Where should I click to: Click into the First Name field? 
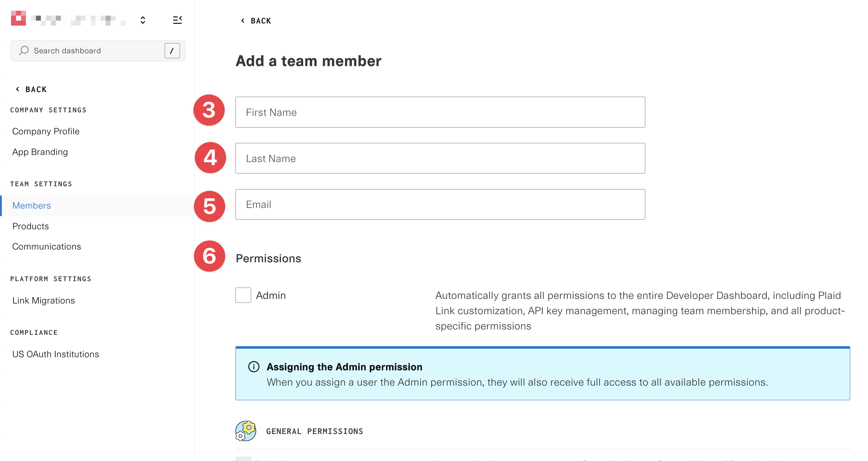pos(440,112)
